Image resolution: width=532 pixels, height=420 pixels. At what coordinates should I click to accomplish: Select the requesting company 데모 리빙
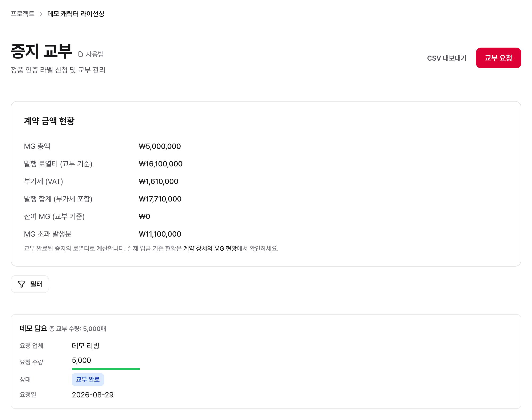[86, 346]
